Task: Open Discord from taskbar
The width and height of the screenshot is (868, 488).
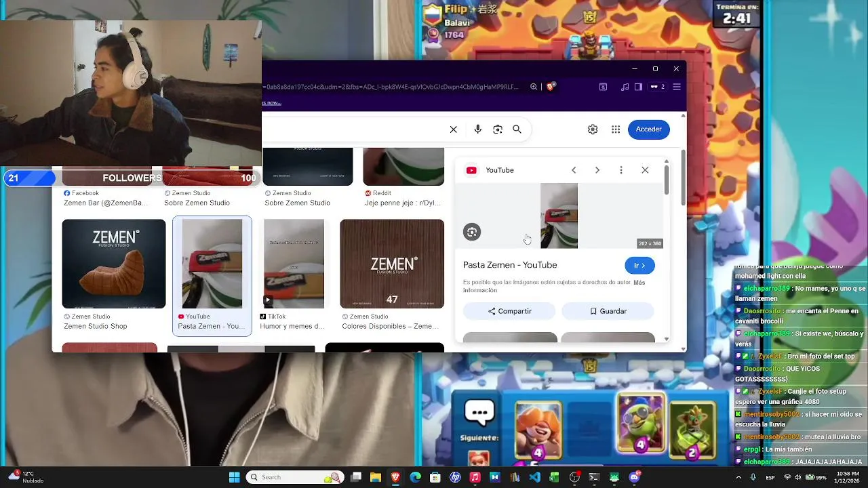Action: (634, 477)
